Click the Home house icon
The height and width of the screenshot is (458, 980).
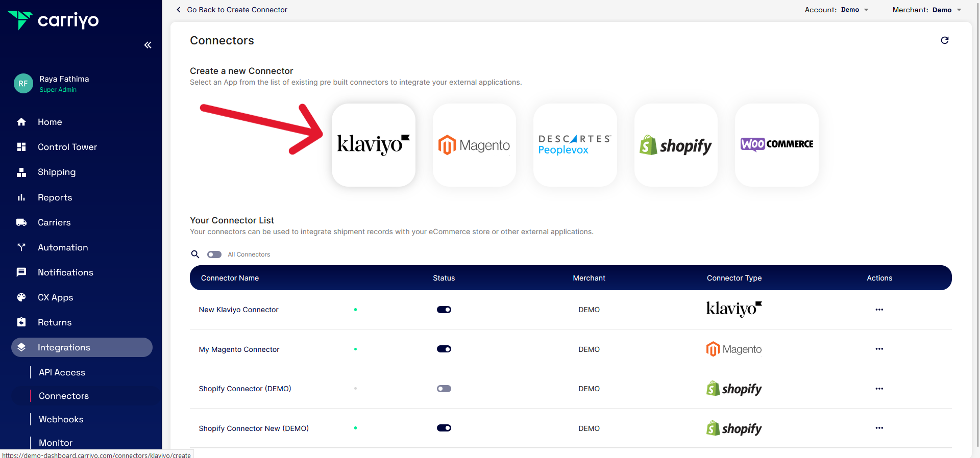pyautogui.click(x=21, y=122)
